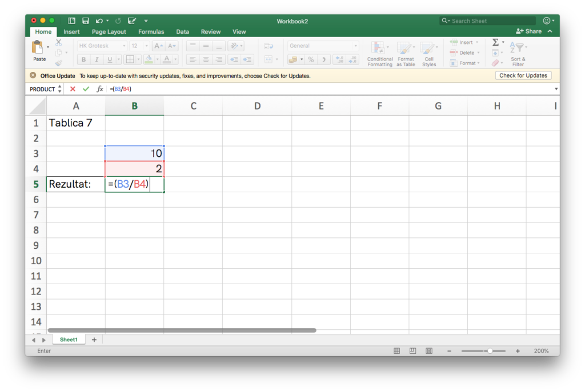Click the zoom slider in the status bar
Screen dimensions: 585x392
(490, 351)
